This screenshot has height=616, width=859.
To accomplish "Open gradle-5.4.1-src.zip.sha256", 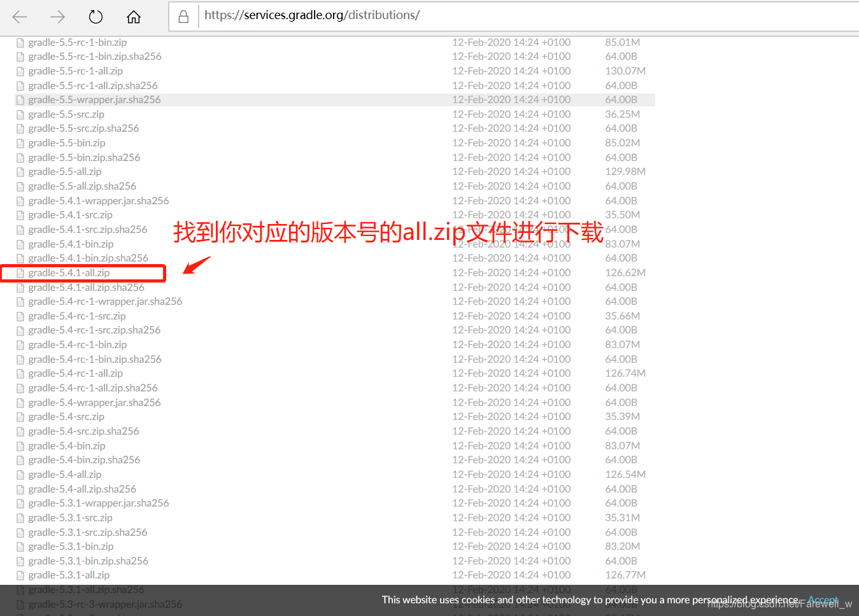I will [88, 230].
